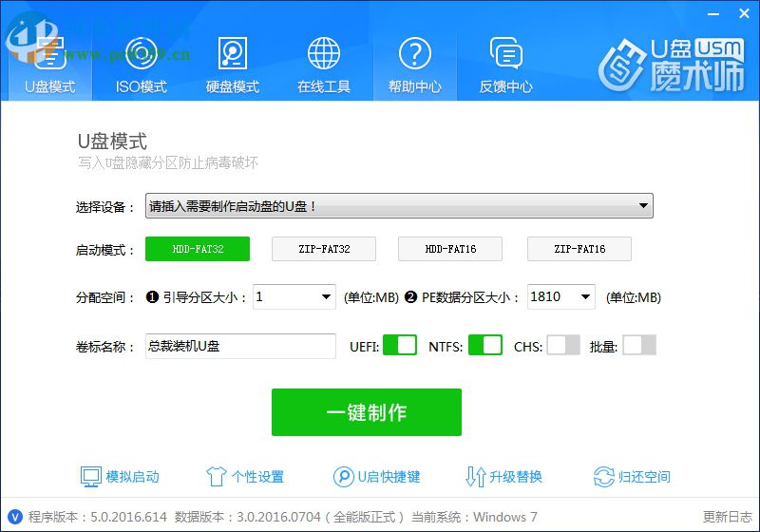Click the 个性设置 shirt icon
This screenshot has width=760, height=532.
[217, 477]
